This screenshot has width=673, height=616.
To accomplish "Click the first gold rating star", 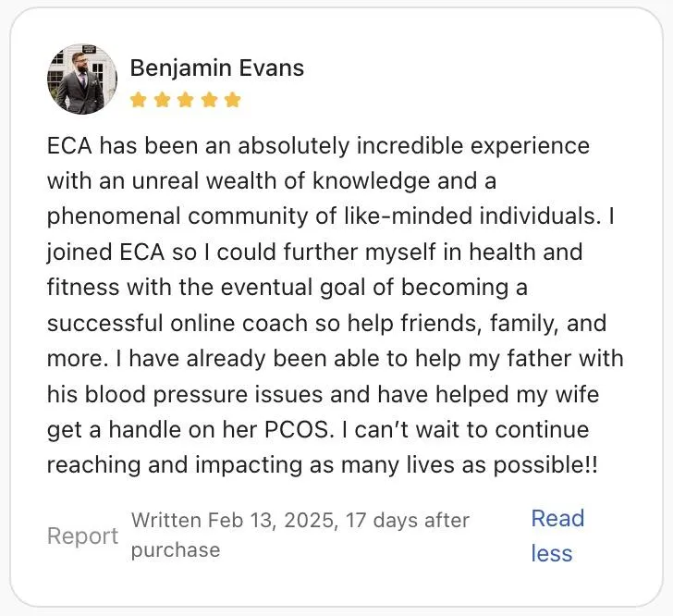I will [139, 100].
